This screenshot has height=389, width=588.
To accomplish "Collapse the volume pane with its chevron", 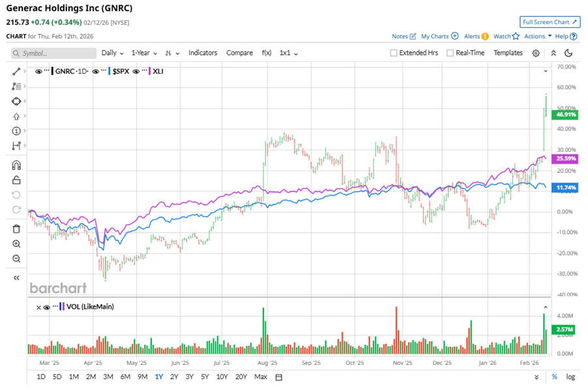I will [x=546, y=307].
